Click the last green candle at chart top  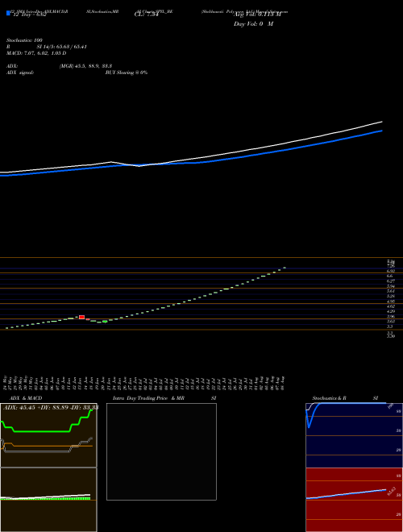click(285, 268)
